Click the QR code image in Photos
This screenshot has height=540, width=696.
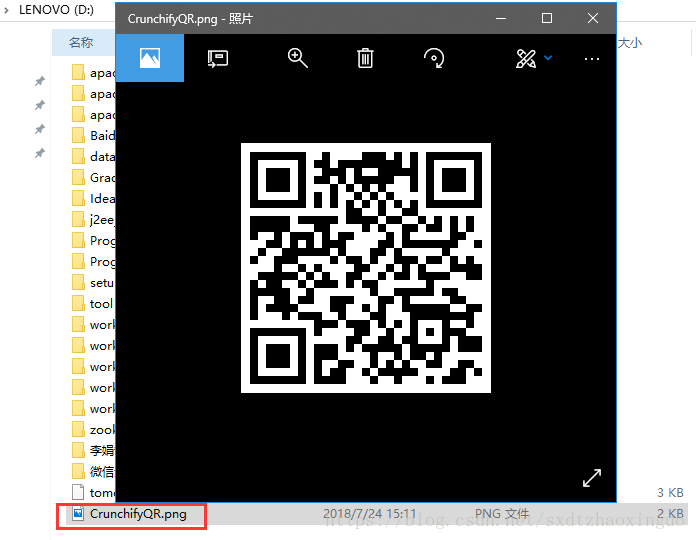[x=366, y=268]
